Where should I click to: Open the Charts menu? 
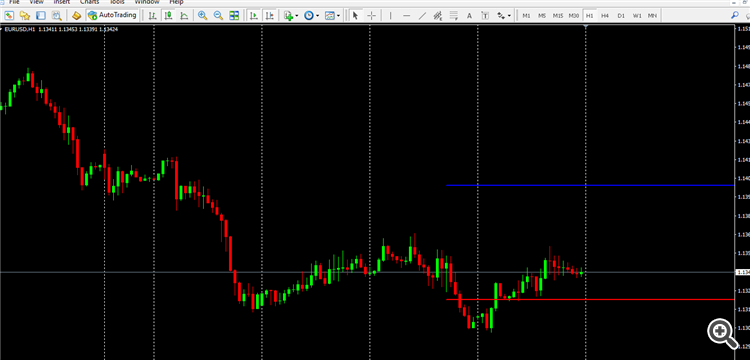tap(89, 2)
